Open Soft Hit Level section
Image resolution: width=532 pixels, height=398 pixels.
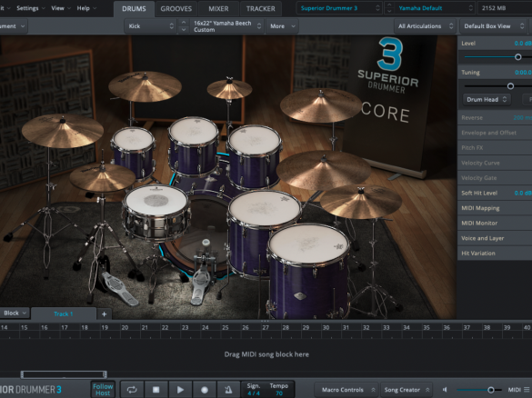pyautogui.click(x=495, y=193)
